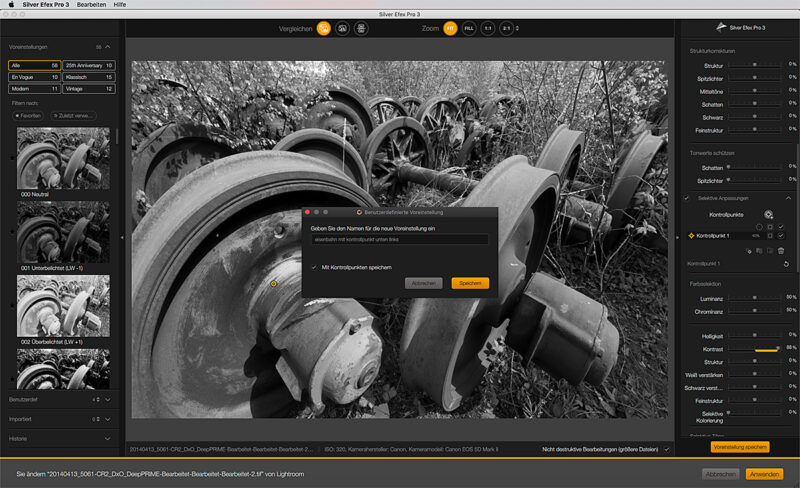Set zoom to 2:1

(506, 29)
